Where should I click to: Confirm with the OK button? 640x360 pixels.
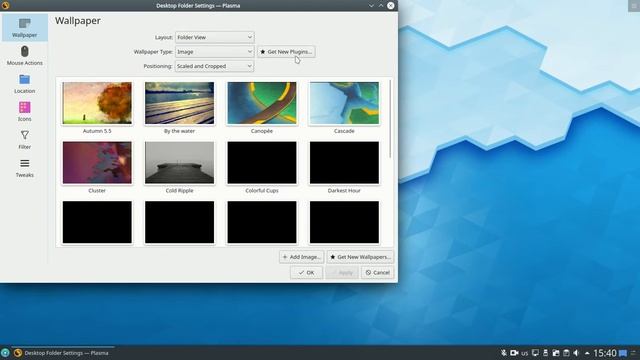(x=307, y=273)
